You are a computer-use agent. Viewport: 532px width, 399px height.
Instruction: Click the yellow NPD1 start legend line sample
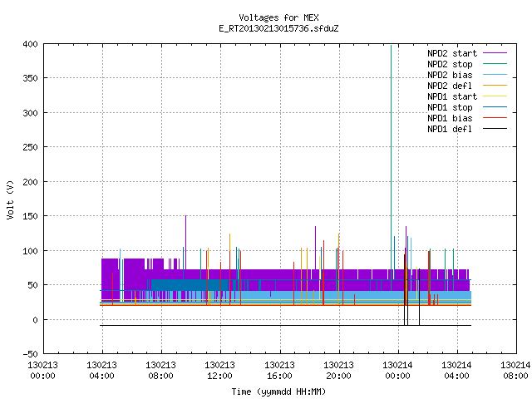[x=495, y=96]
